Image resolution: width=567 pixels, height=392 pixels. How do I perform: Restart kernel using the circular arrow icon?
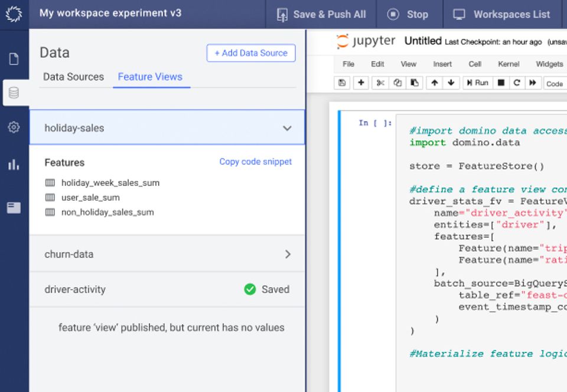tap(517, 83)
